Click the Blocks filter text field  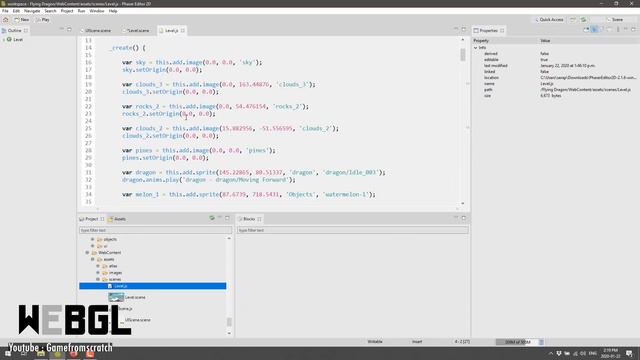click(353, 231)
